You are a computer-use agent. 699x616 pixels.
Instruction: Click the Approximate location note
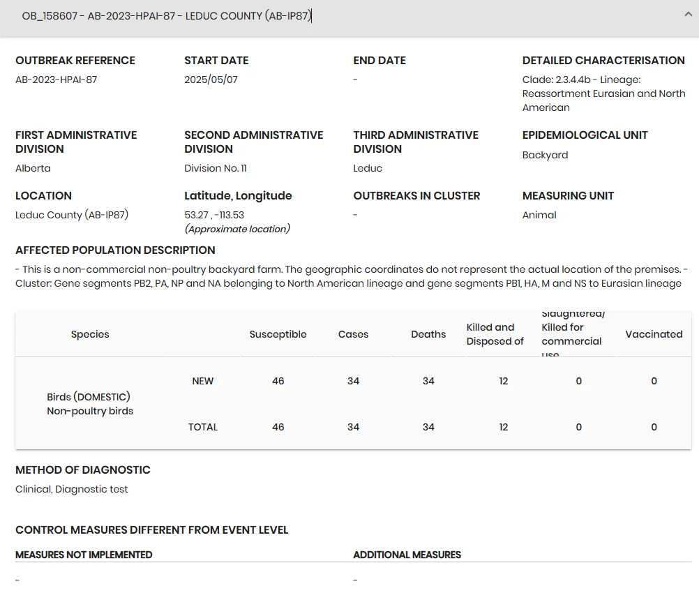coord(237,229)
